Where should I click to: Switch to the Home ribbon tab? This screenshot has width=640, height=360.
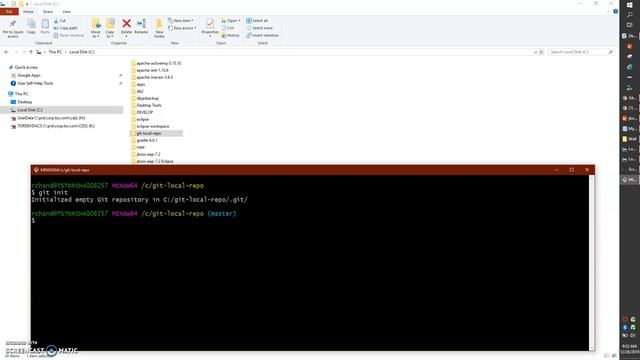(x=28, y=11)
